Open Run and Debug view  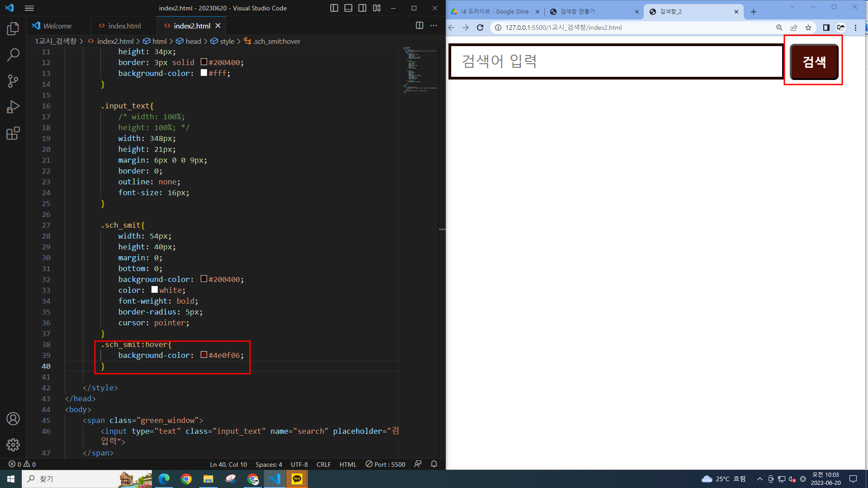[x=13, y=107]
